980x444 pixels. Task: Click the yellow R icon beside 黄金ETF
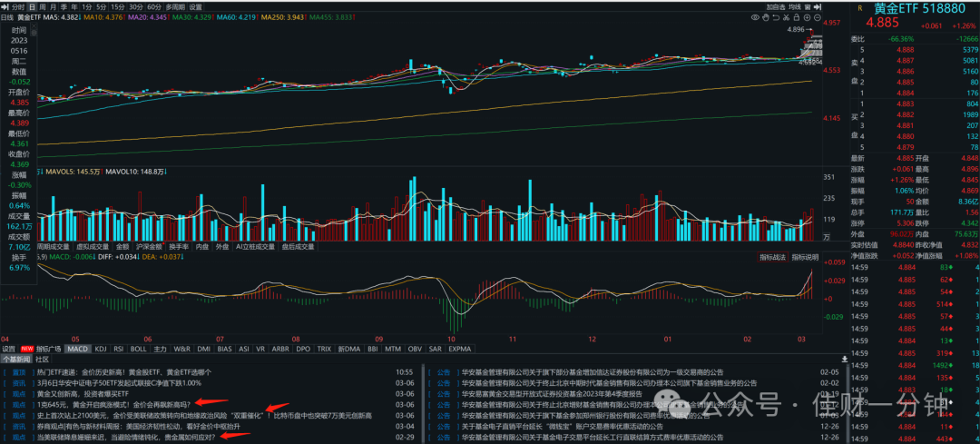pyautogui.click(x=859, y=8)
